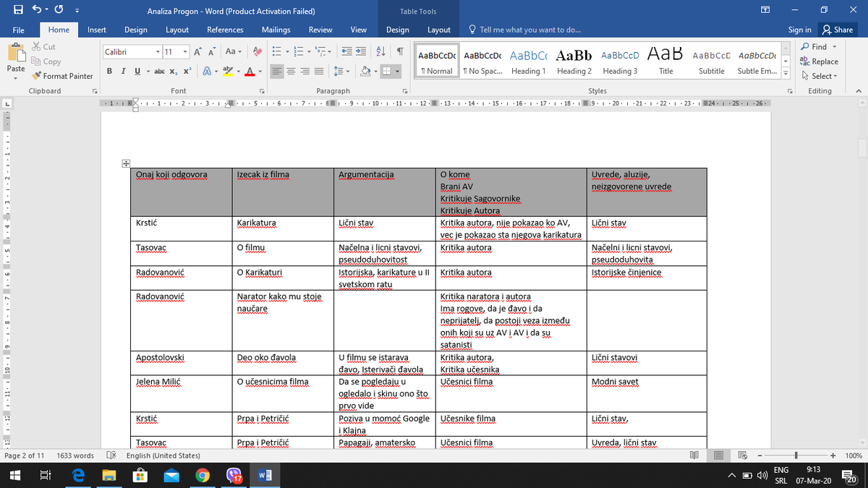
Task: Justify the paragraph text
Action: pyautogui.click(x=318, y=71)
